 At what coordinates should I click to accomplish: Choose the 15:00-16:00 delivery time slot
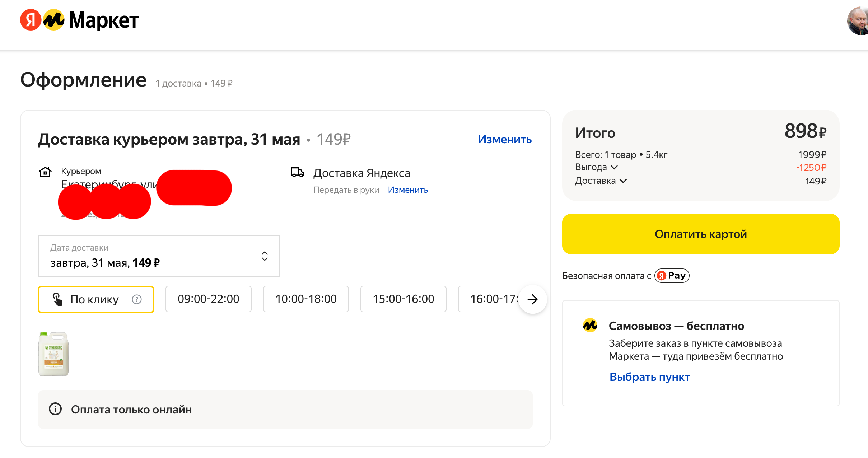click(403, 299)
